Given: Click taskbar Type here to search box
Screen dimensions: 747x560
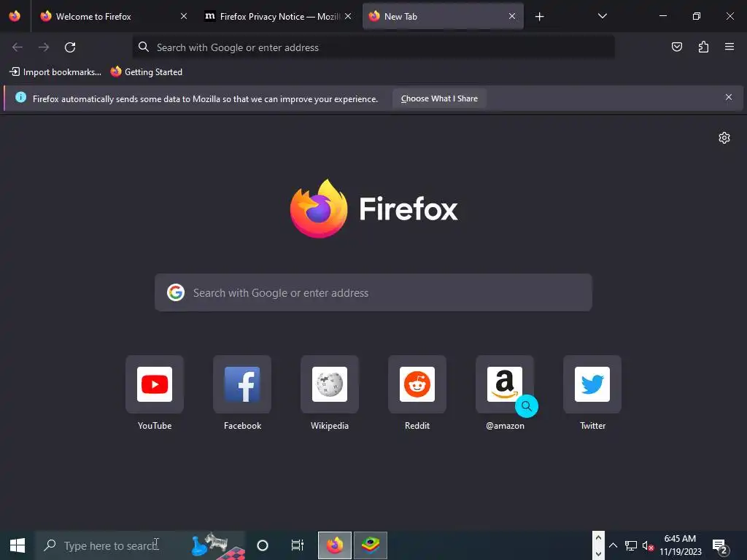Looking at the screenshot, I should coord(141,545).
